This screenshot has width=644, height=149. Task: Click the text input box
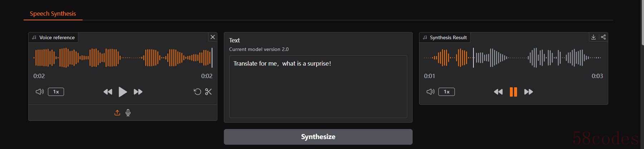coord(318,86)
